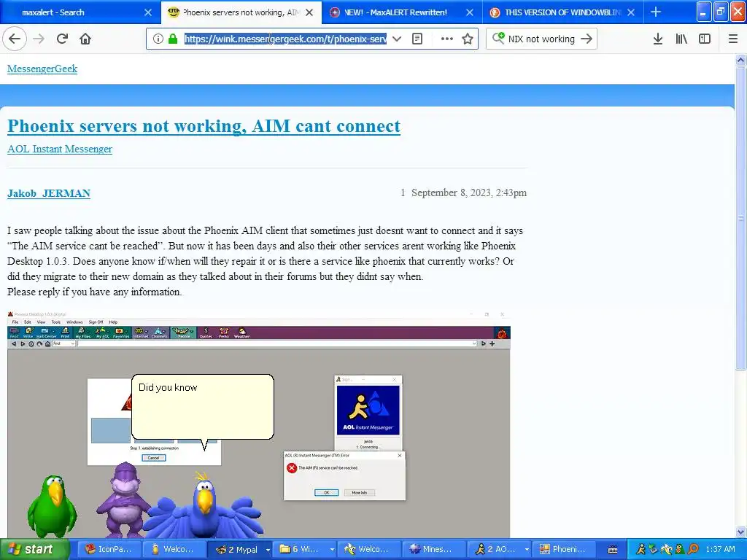
Task: Open the search engine magnifier icon
Action: point(498,38)
